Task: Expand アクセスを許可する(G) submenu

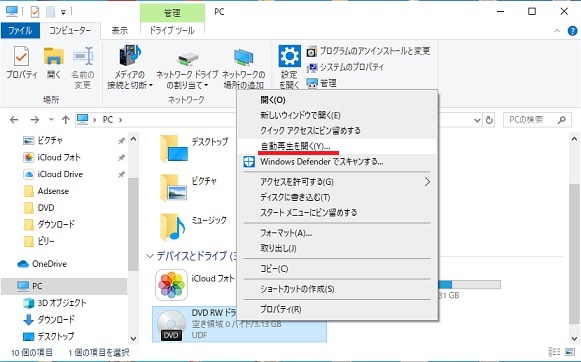Action: 337,182
